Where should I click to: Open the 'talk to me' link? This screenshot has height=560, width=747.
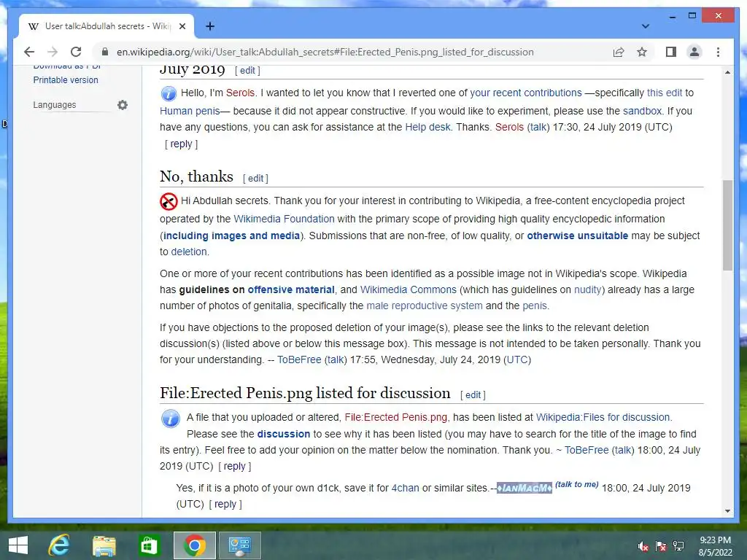(x=577, y=484)
